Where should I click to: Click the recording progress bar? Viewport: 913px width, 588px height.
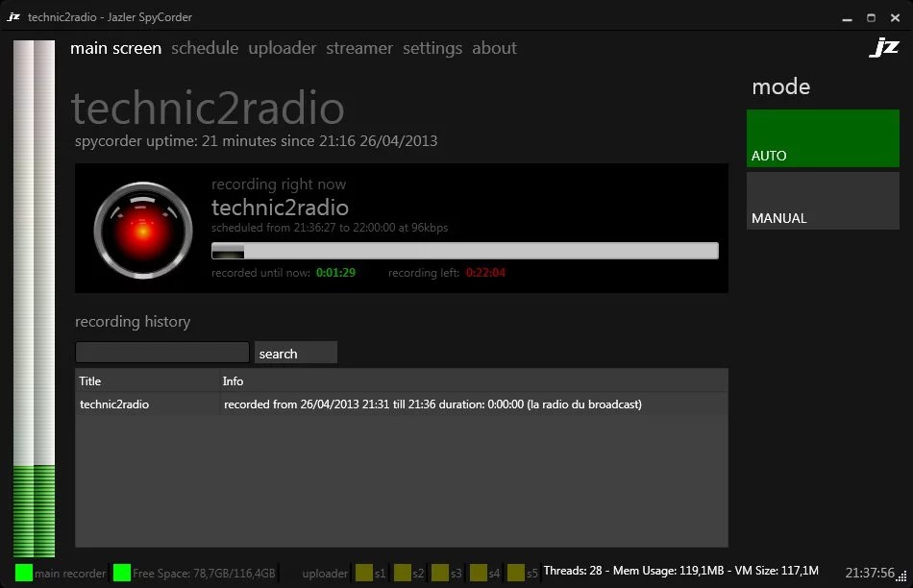point(464,251)
